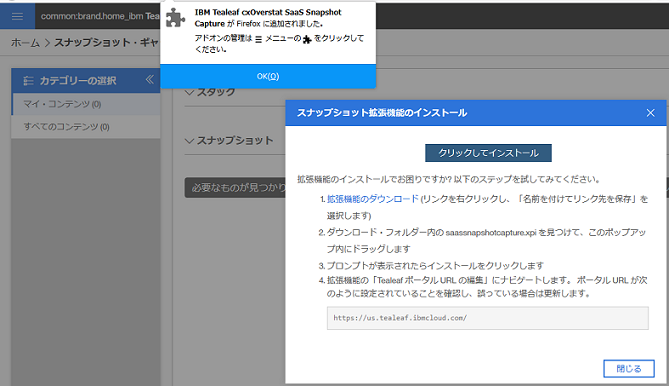Select すべてのコンテンツ (0) category

86,127
